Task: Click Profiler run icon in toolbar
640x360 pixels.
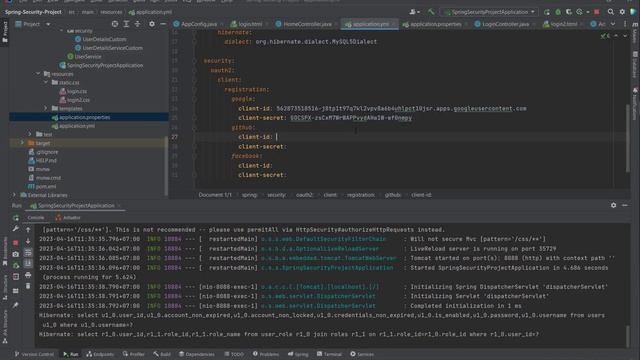Action: coord(580,12)
